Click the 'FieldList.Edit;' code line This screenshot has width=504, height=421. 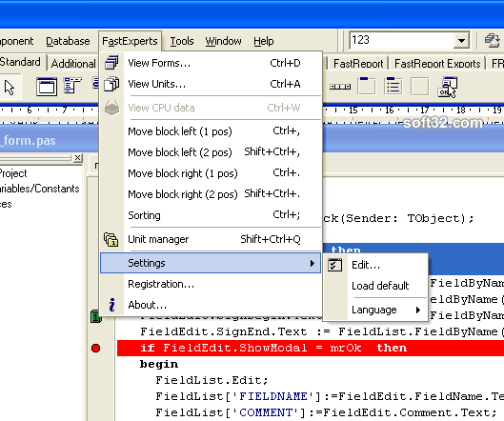[x=212, y=380]
